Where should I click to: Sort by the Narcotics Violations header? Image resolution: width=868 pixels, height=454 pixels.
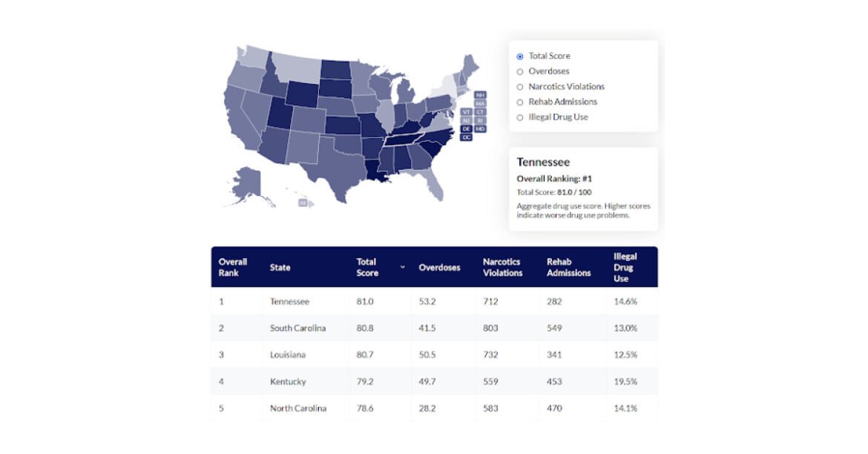coord(502,267)
